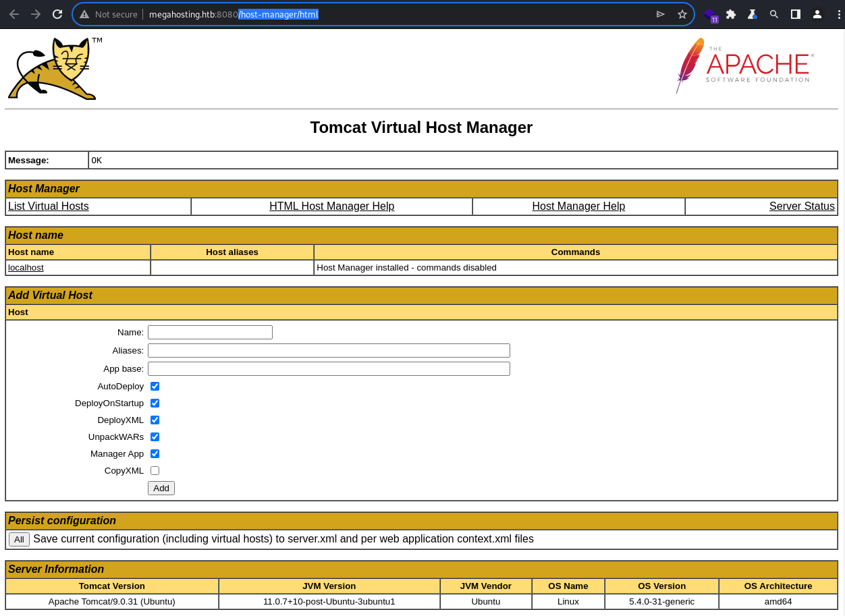Click the '11.0.7+10-post-Ubuntu-3ubuntu1' JVM version cell
Screen dimensions: 845x616
329,602
